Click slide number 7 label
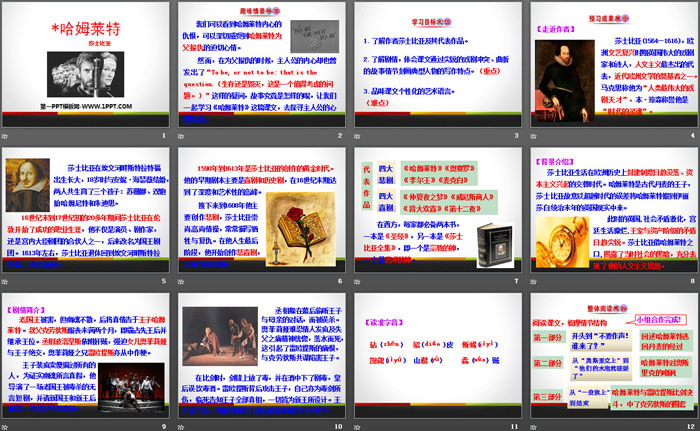 517,281
